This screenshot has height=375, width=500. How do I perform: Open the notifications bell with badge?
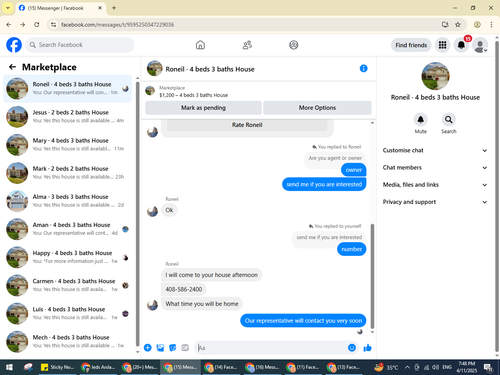(x=461, y=45)
